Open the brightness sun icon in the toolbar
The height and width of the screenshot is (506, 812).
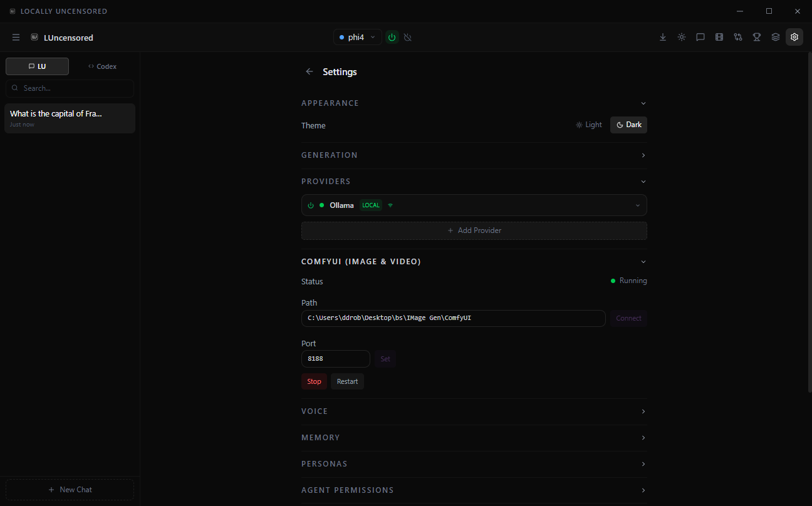(x=682, y=37)
